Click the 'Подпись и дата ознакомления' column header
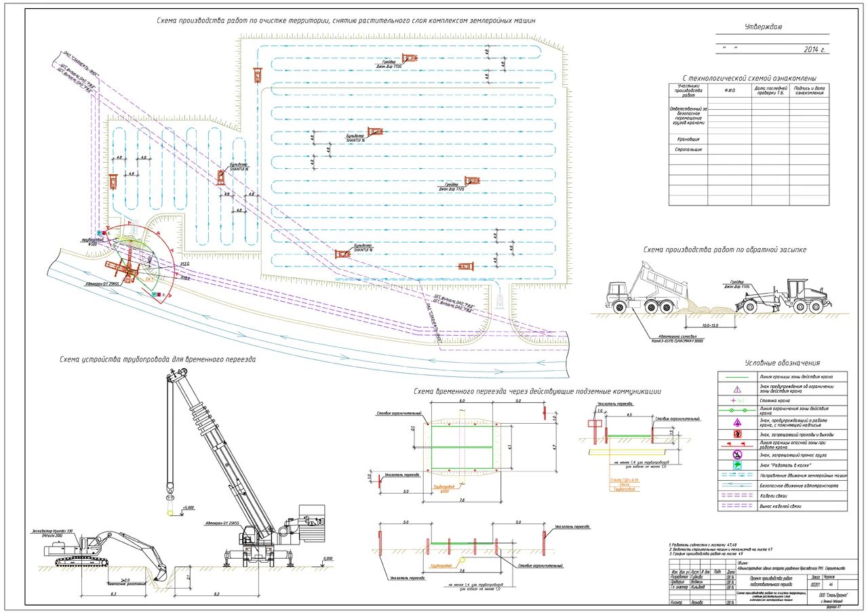868x613 pixels. [x=810, y=90]
